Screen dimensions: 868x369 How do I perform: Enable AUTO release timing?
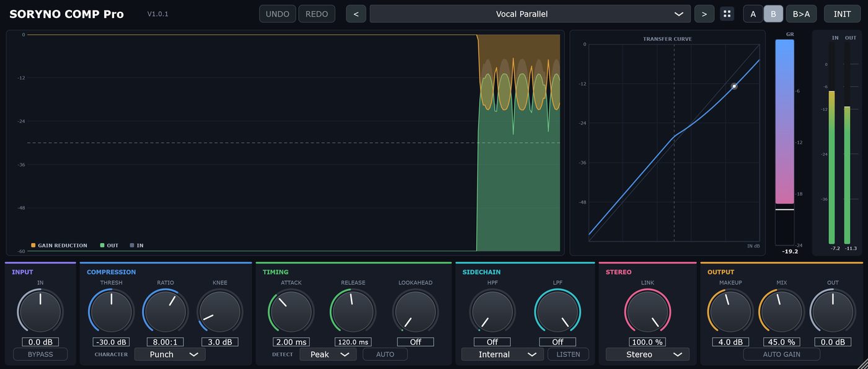click(385, 354)
